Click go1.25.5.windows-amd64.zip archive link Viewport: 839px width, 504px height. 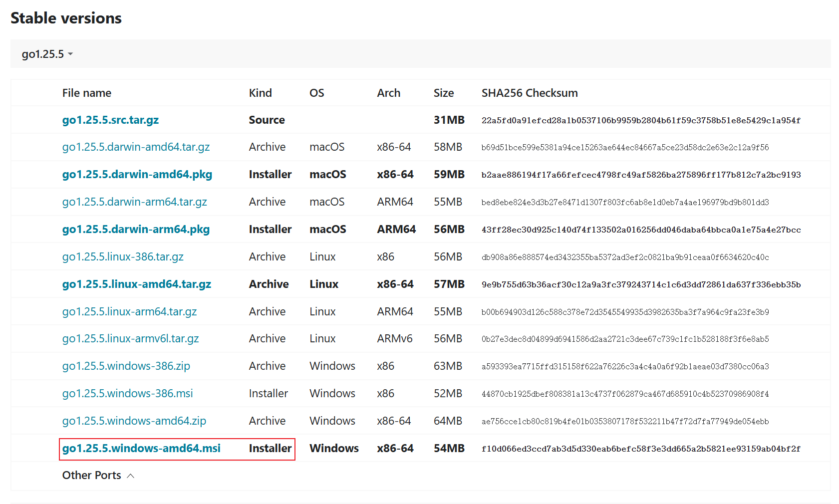click(x=134, y=421)
